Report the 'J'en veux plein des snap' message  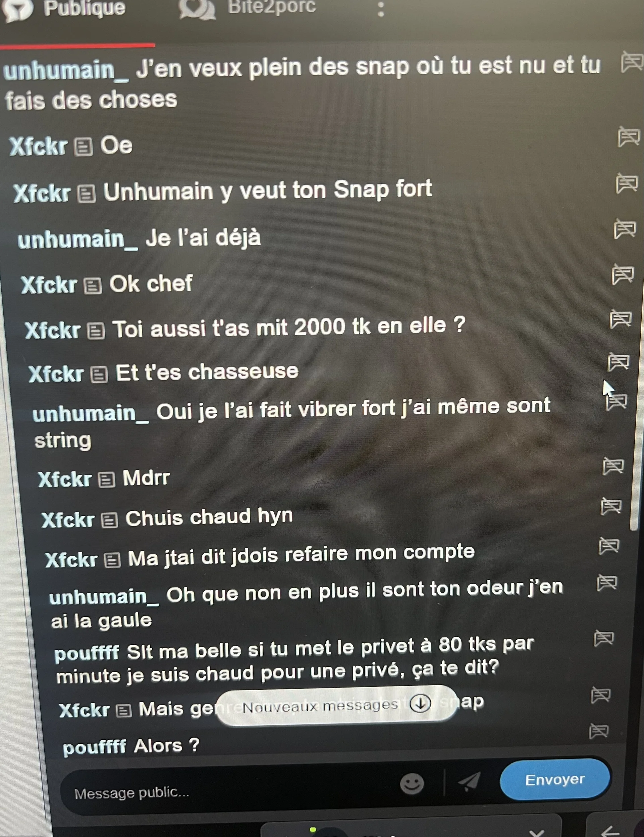pos(631,62)
